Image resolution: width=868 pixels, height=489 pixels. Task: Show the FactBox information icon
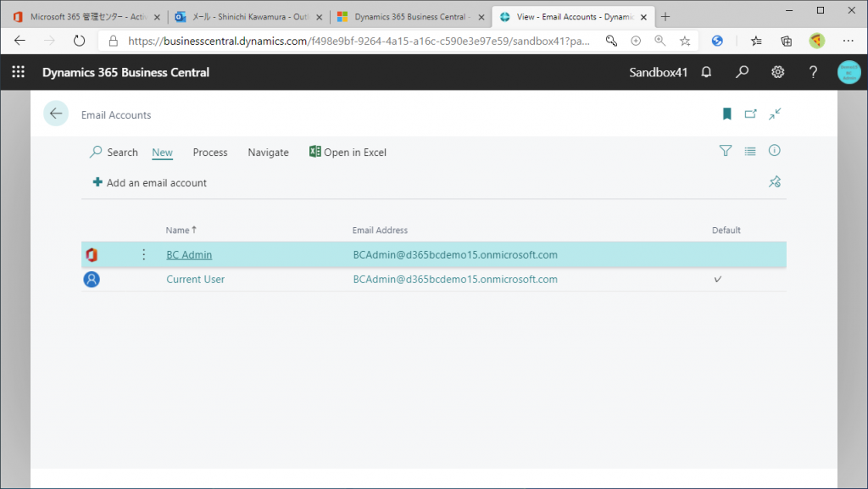point(775,151)
